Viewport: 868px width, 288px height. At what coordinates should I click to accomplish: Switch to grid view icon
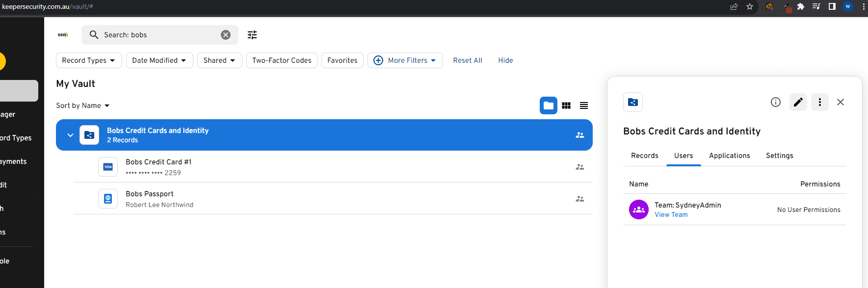pyautogui.click(x=566, y=105)
